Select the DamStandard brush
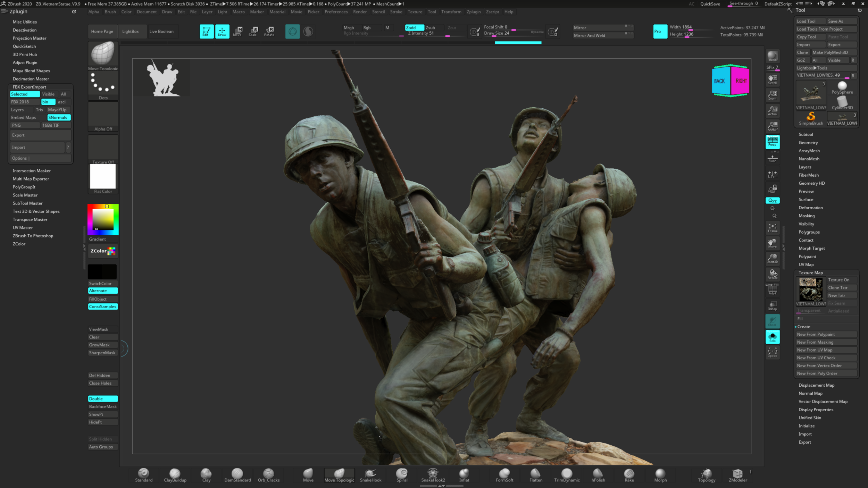The width and height of the screenshot is (868, 488). point(237,475)
